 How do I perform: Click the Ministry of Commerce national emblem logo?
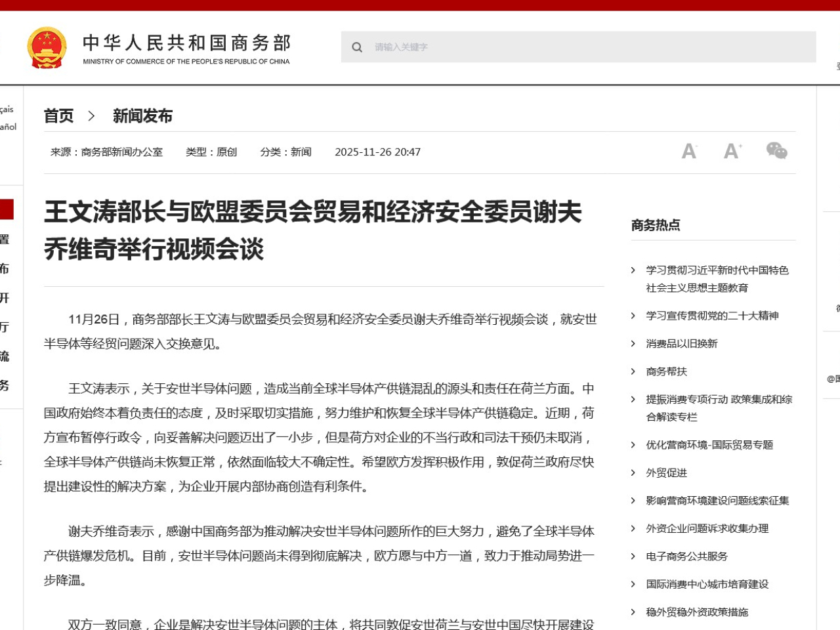pyautogui.click(x=47, y=47)
